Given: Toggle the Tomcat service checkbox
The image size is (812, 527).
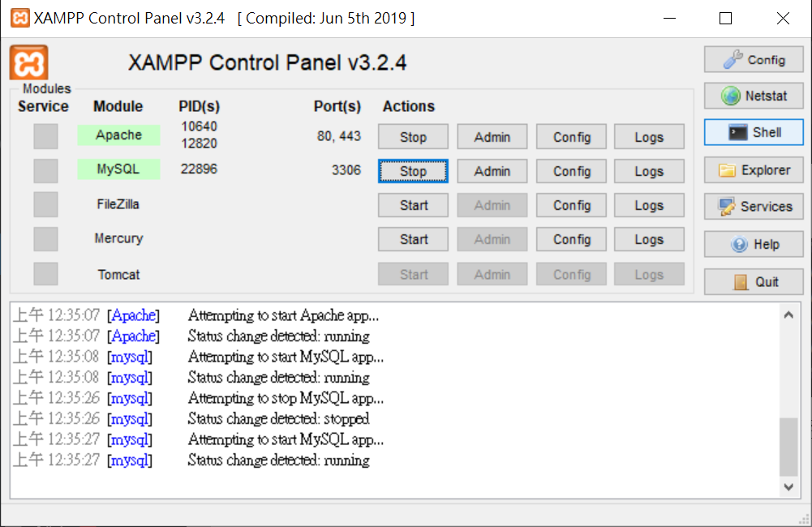Looking at the screenshot, I should pyautogui.click(x=45, y=274).
